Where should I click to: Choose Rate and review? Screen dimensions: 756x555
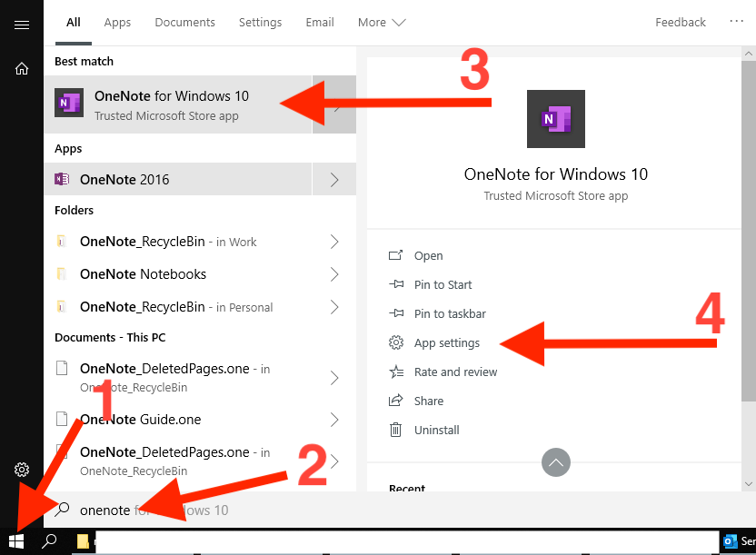[455, 372]
